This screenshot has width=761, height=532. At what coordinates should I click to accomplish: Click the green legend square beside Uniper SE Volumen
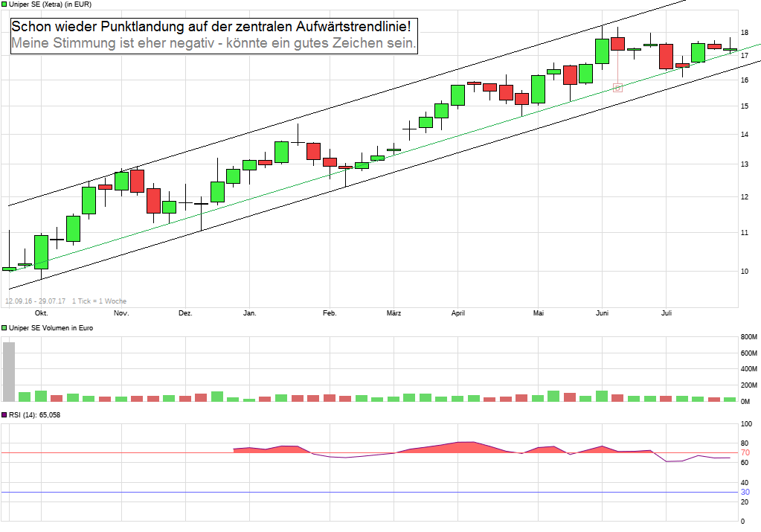pyautogui.click(x=4, y=328)
